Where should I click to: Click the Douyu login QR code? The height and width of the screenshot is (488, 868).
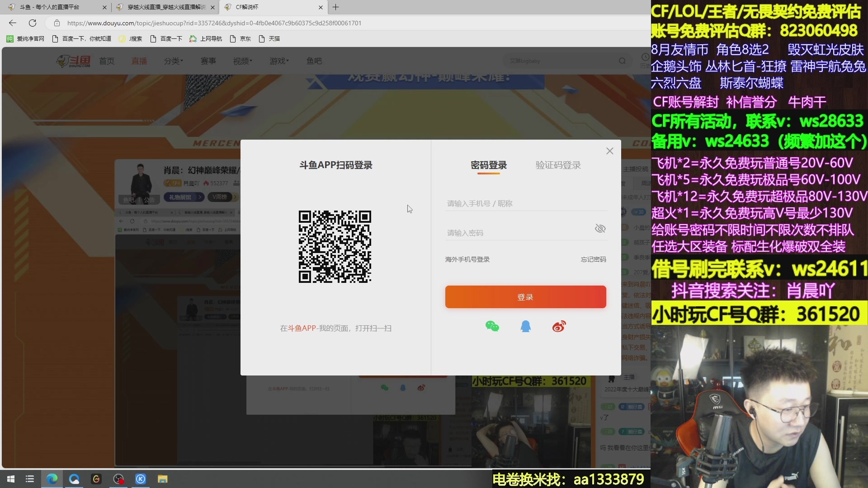point(335,247)
